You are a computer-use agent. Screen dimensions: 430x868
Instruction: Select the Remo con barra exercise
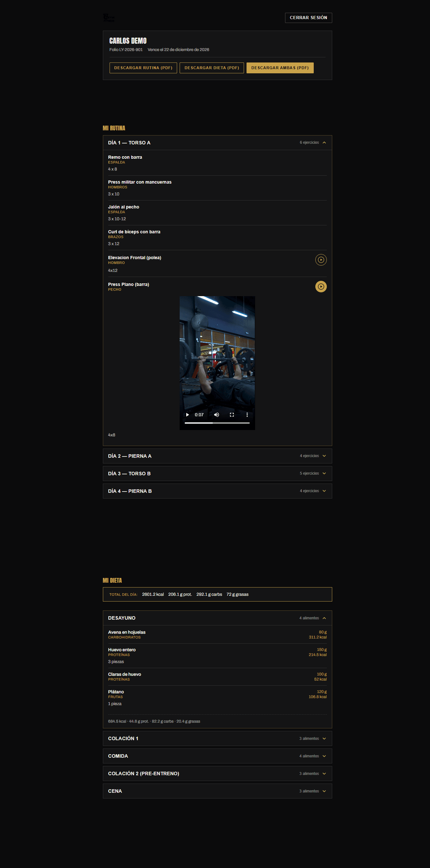click(x=125, y=157)
